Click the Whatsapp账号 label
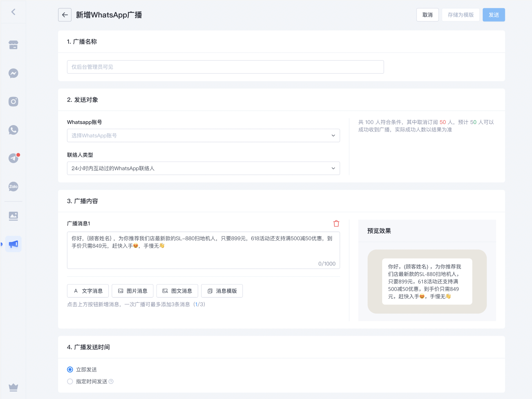This screenshot has height=399, width=532. [x=85, y=122]
